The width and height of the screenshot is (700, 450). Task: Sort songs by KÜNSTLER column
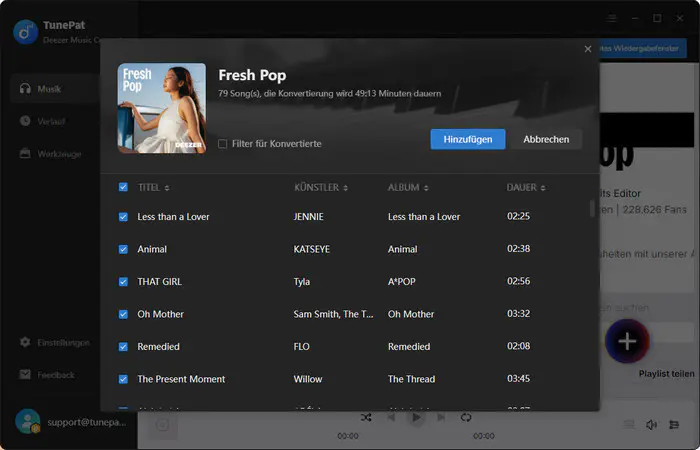coord(321,188)
